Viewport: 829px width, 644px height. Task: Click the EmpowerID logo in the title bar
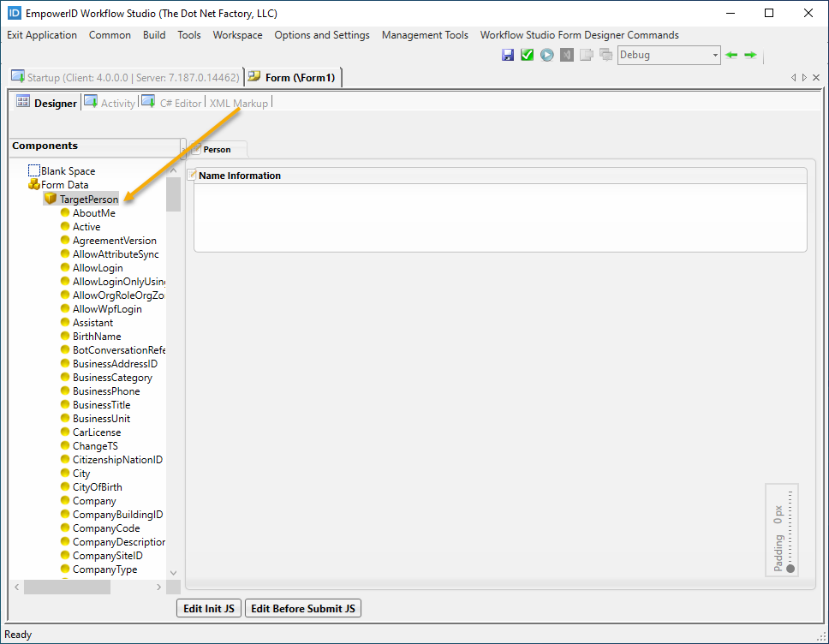tap(13, 13)
